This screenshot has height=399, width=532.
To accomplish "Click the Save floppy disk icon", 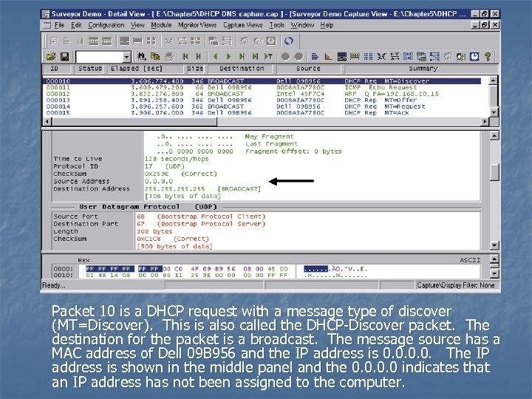I will [x=64, y=56].
